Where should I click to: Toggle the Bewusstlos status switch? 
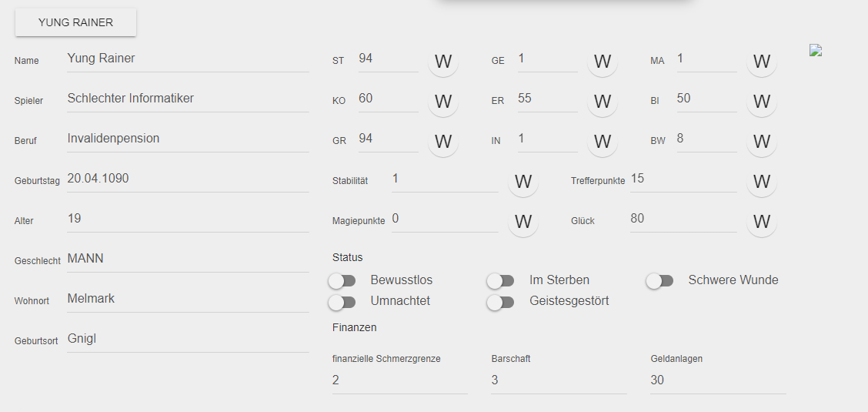[x=342, y=281]
